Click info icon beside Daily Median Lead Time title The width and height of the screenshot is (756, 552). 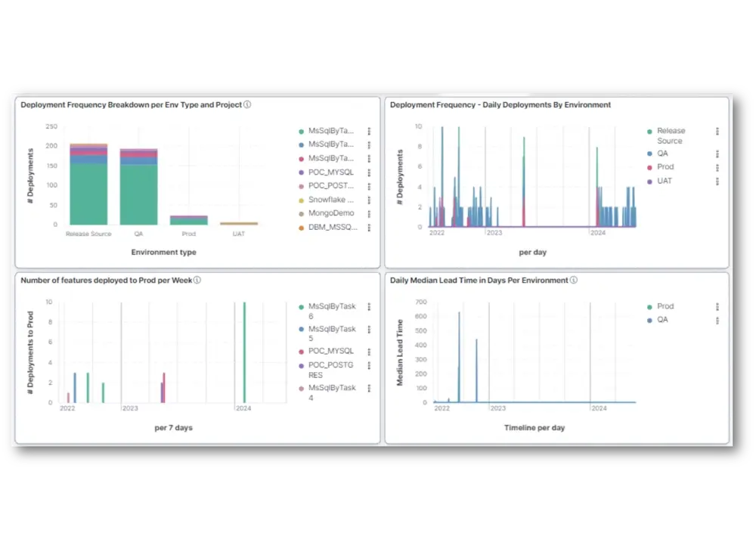[x=574, y=280]
